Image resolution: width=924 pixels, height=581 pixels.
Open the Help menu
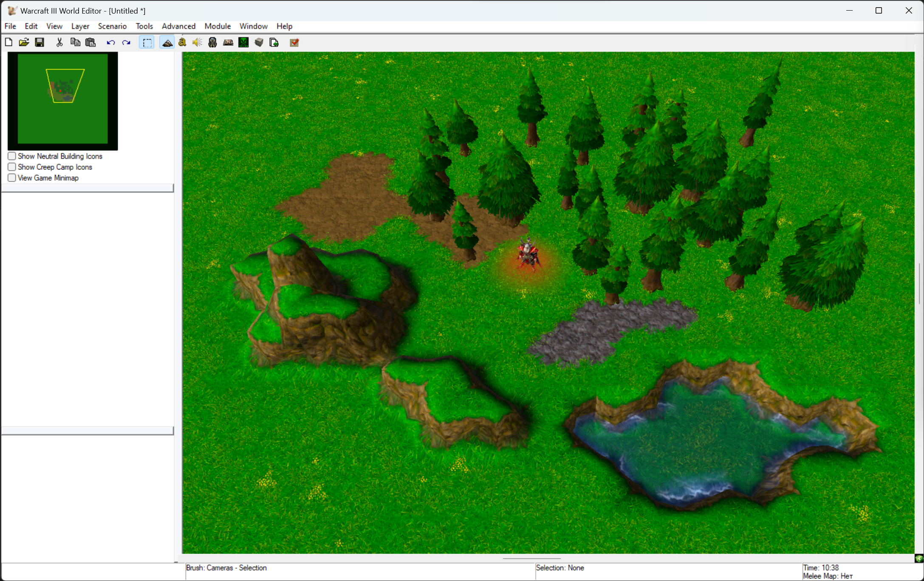[x=284, y=26]
